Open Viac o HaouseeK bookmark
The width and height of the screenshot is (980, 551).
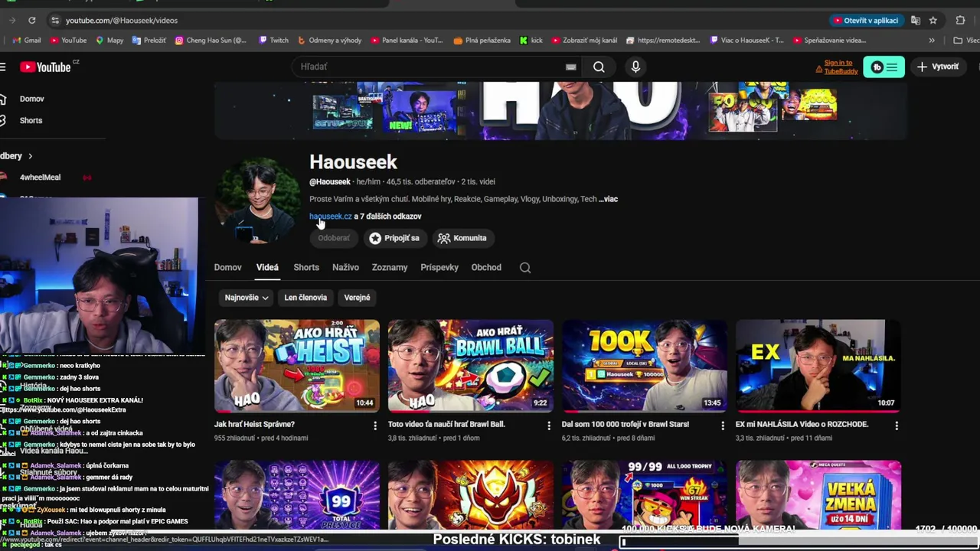tap(747, 41)
